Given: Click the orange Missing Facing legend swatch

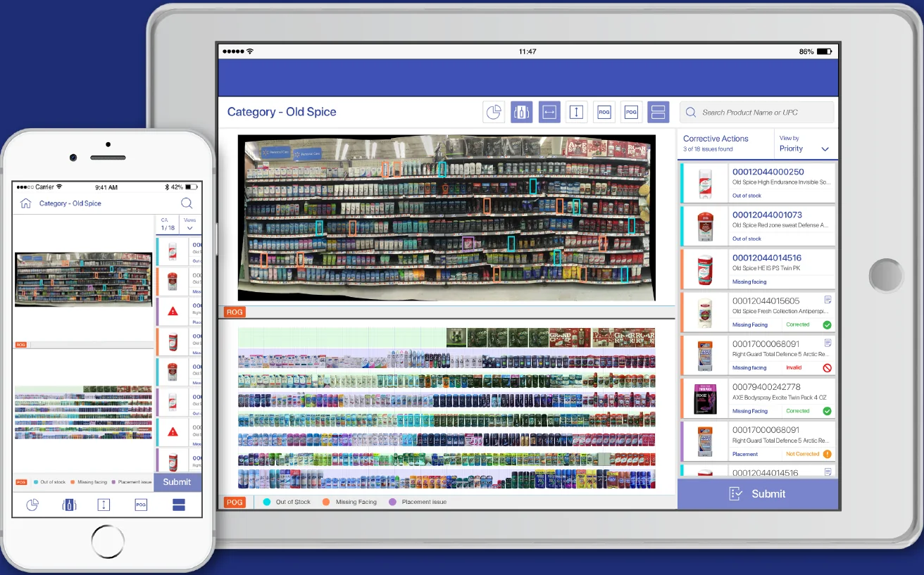Looking at the screenshot, I should 326,502.
